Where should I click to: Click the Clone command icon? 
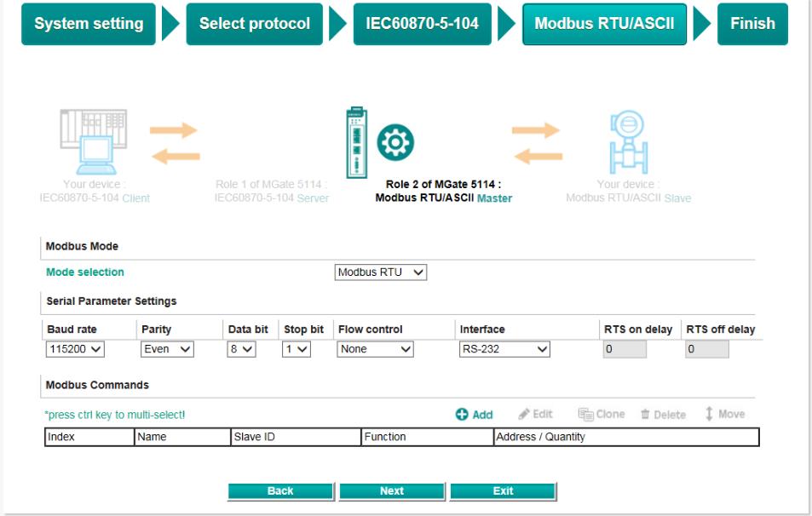point(585,414)
